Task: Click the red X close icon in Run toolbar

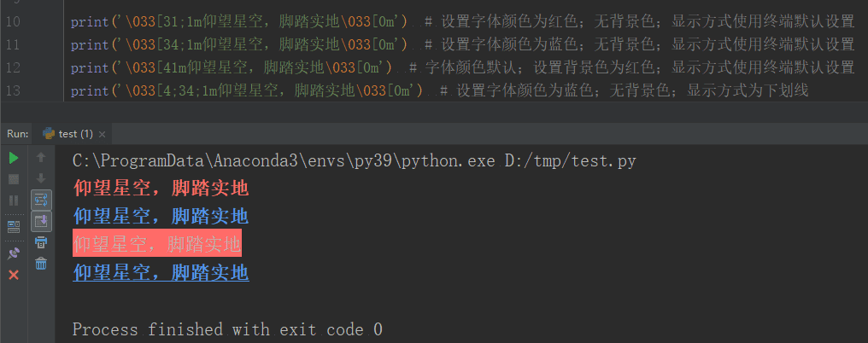Action: point(14,275)
